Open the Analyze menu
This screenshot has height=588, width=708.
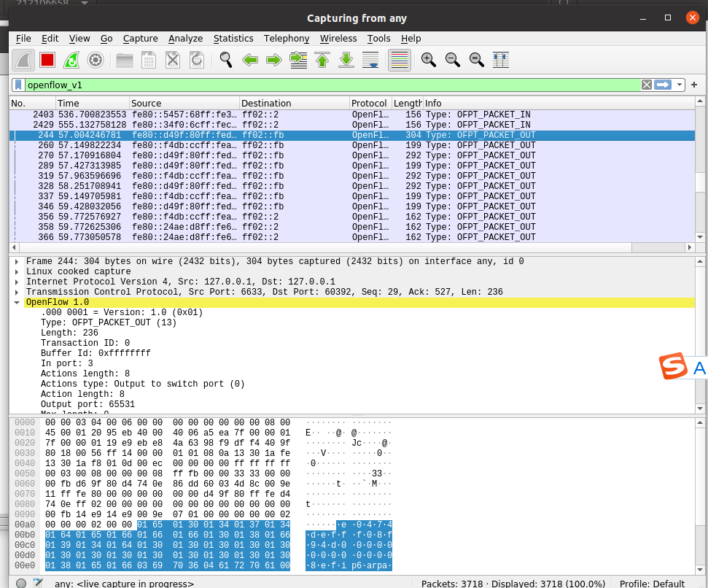pos(186,39)
